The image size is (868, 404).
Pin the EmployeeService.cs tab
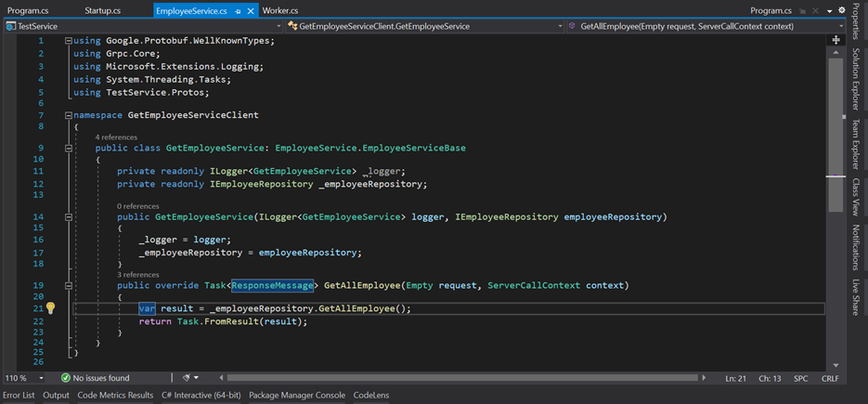(238, 11)
